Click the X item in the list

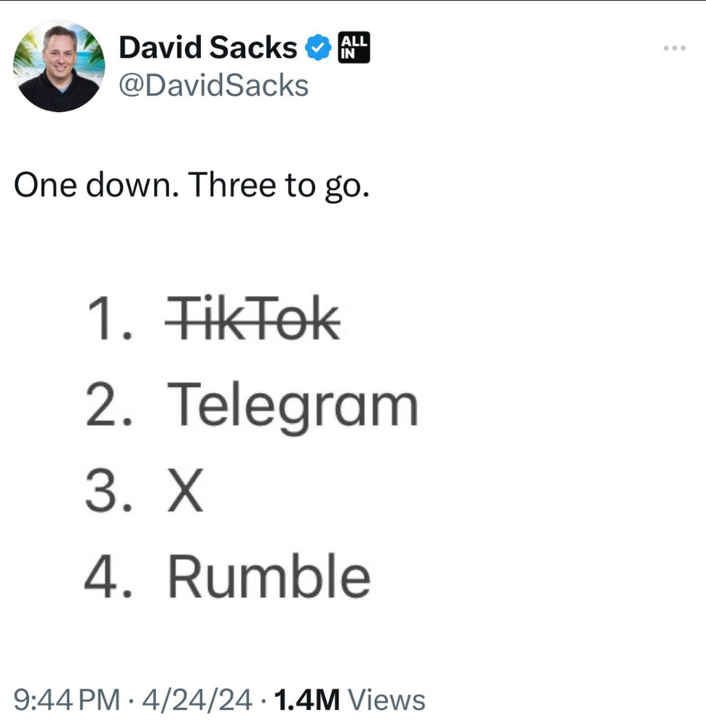pyautogui.click(x=185, y=490)
